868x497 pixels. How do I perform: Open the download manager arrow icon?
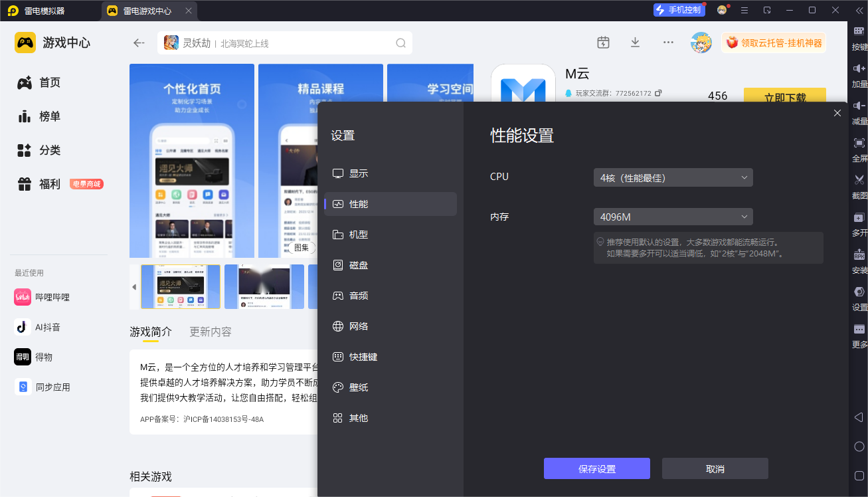click(635, 43)
